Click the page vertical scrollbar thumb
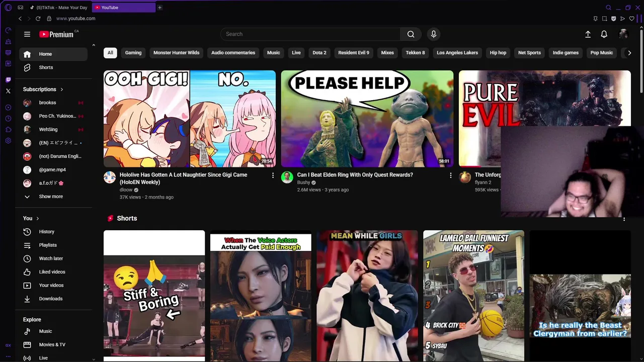Screen dimensions: 644x362 [x=641, y=60]
